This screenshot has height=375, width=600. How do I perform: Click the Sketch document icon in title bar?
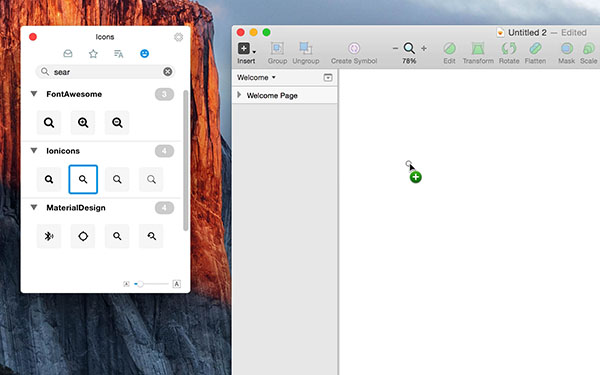click(500, 33)
